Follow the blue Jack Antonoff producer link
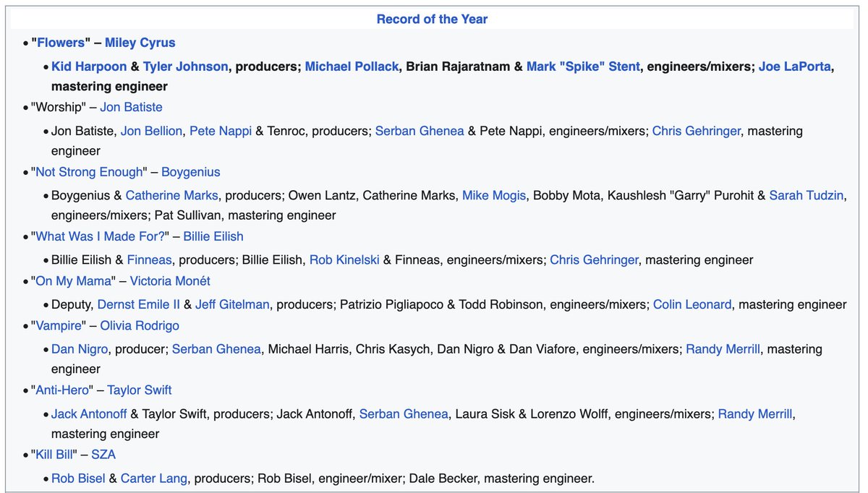This screenshot has height=493, width=868. click(89, 413)
